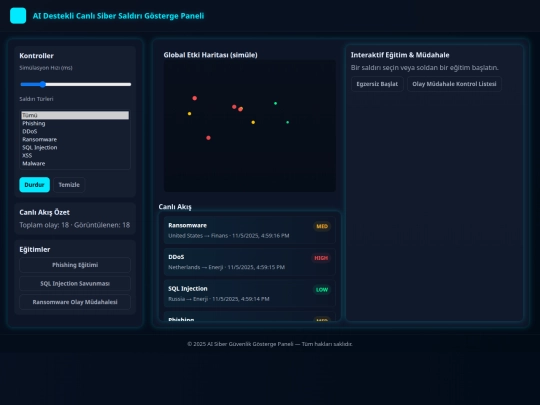Select Tümü in attack types list
540x405 pixels.
pos(75,115)
